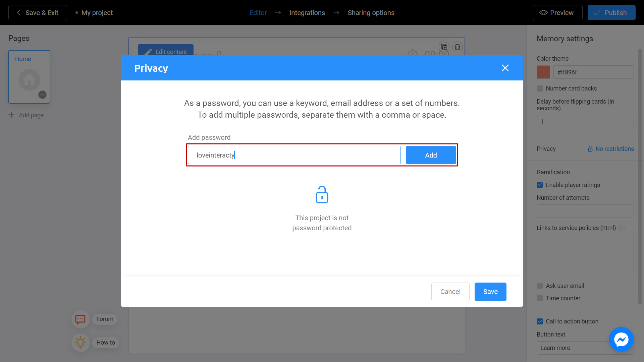Click the password text input field
The image size is (644, 362).
point(294,155)
